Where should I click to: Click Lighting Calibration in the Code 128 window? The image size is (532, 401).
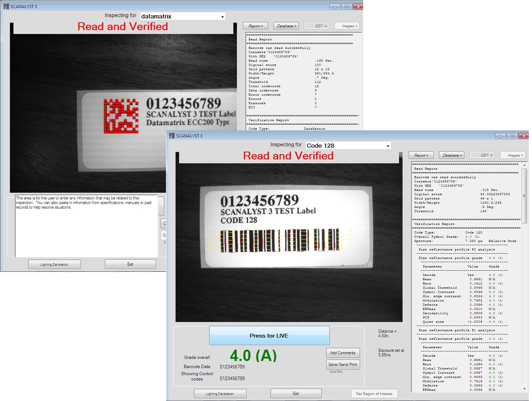[220, 394]
